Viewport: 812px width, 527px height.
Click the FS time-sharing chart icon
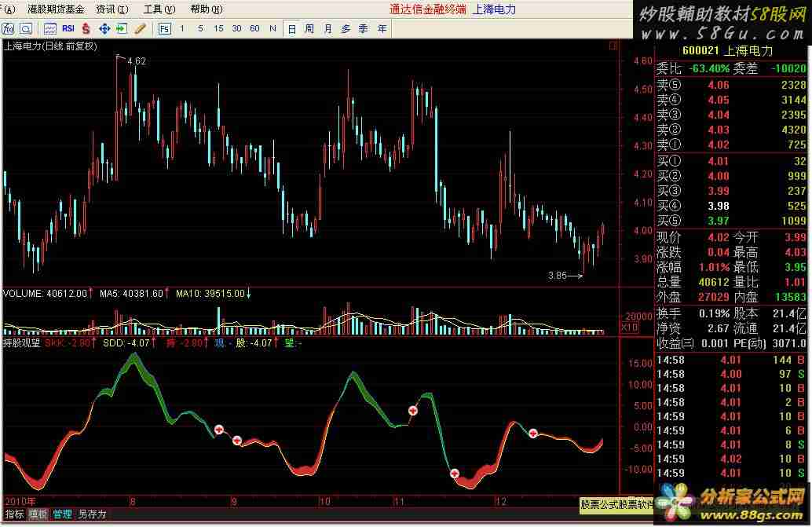164,29
